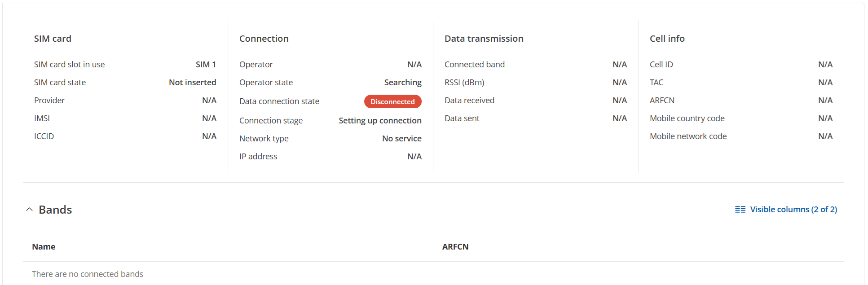
Task: Click the Mobile country code label
Action: pyautogui.click(x=687, y=118)
